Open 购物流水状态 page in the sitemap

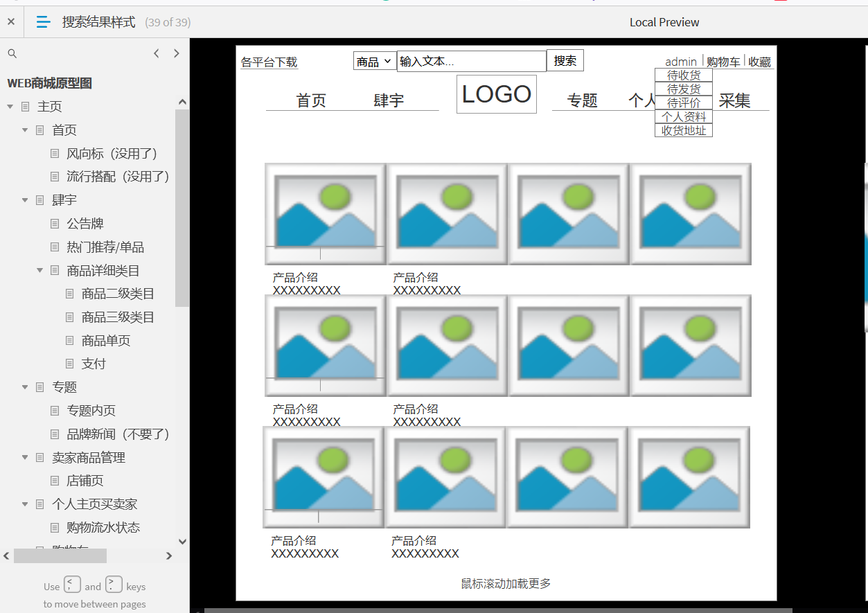click(103, 528)
